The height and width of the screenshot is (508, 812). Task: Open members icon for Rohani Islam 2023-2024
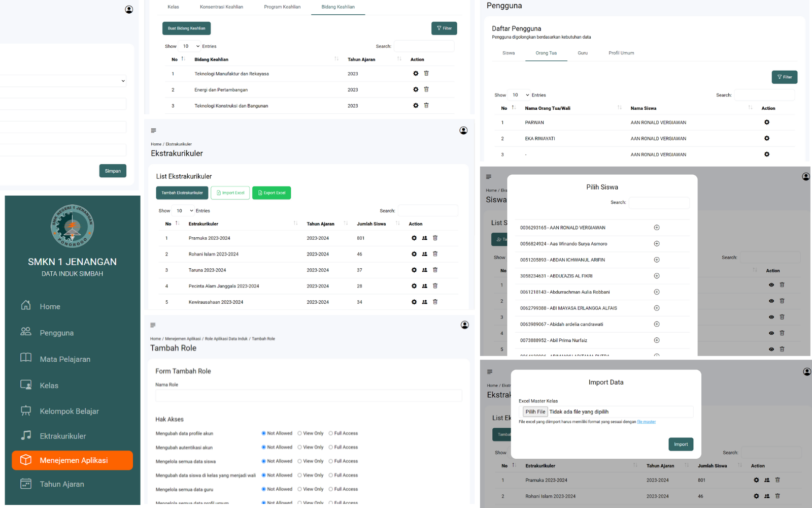[x=425, y=254]
